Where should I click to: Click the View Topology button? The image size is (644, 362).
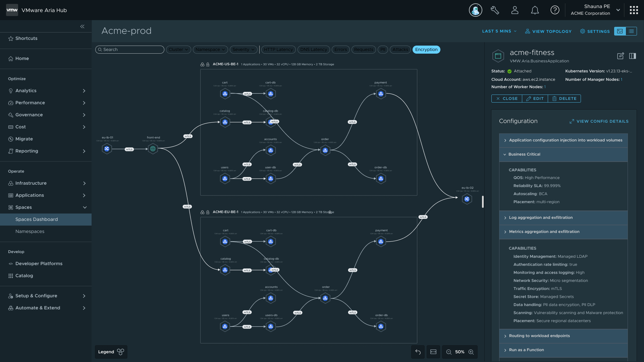pyautogui.click(x=548, y=31)
